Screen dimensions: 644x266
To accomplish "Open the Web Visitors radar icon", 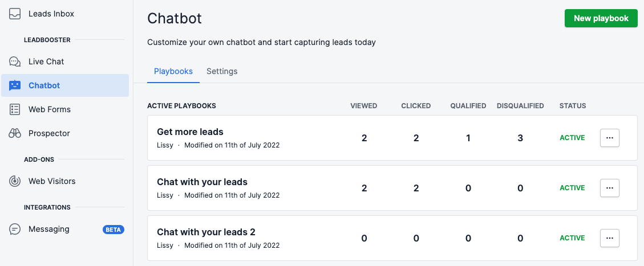I will coord(15,181).
